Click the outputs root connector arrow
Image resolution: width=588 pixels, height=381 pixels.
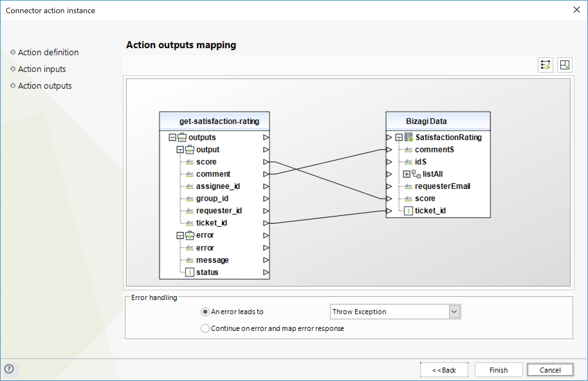(266, 137)
